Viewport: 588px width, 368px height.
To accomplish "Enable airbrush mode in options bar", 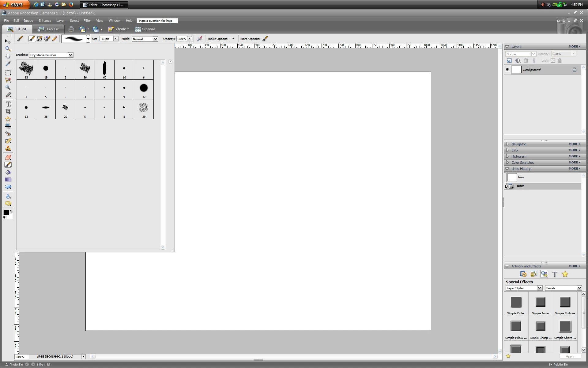I will tap(200, 39).
